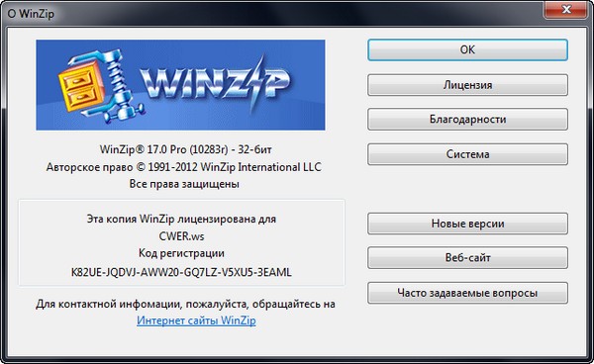The width and height of the screenshot is (594, 364).
Task: Check for Новые версии
Action: 467,224
